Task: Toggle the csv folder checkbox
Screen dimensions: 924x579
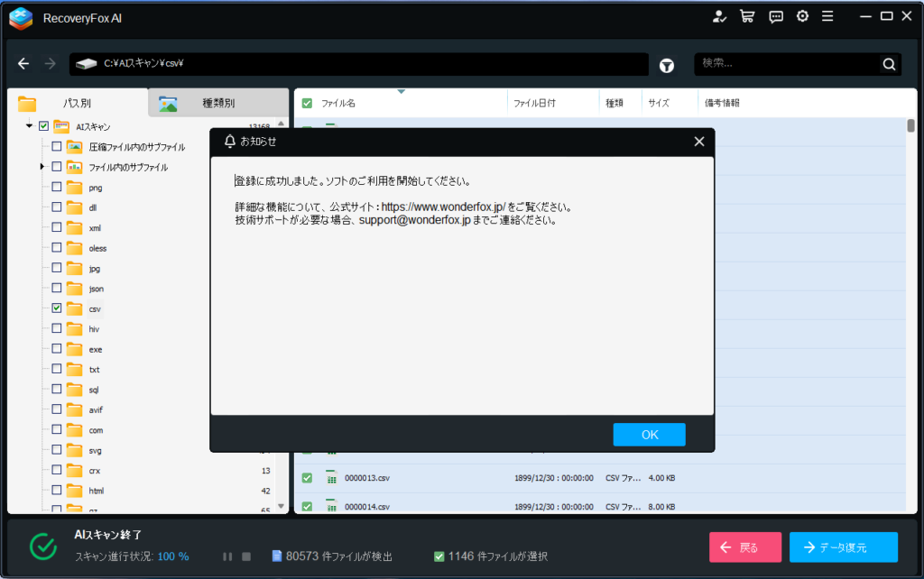Action: pos(57,308)
